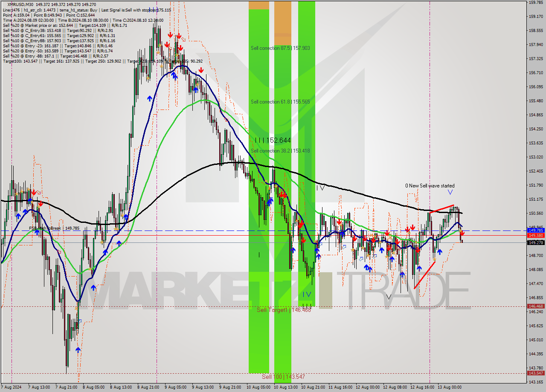The height and width of the screenshot is (392, 546).
Task: Select the 'Sell correction 87.5 | 157.903' label
Action: [x=280, y=48]
